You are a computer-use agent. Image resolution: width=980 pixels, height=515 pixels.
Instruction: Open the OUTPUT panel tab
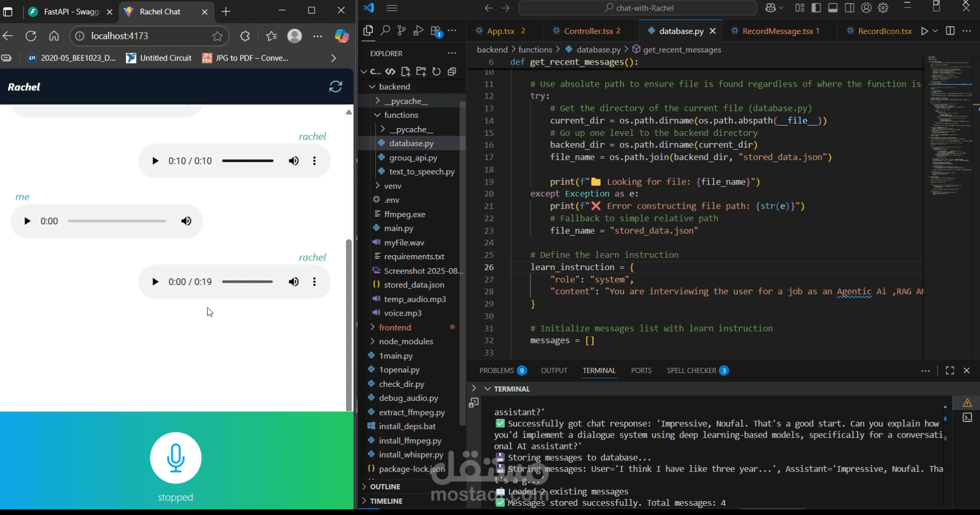coord(554,370)
